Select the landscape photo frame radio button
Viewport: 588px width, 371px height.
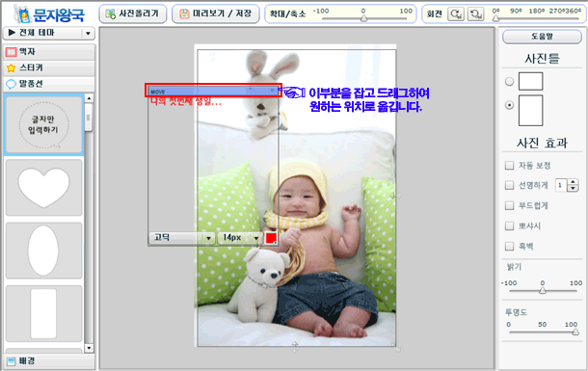(509, 81)
